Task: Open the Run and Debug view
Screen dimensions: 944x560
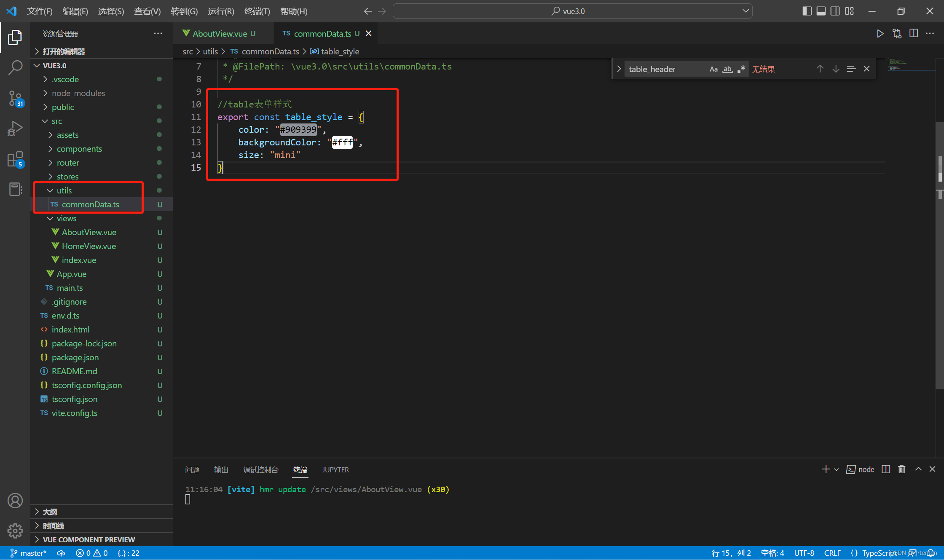Action: point(15,129)
